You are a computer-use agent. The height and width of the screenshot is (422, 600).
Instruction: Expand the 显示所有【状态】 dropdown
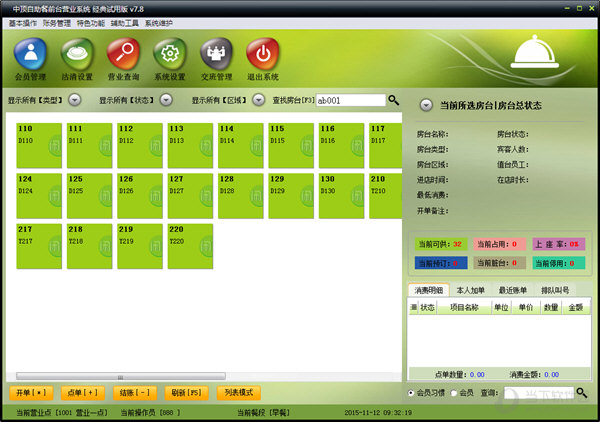click(165, 100)
